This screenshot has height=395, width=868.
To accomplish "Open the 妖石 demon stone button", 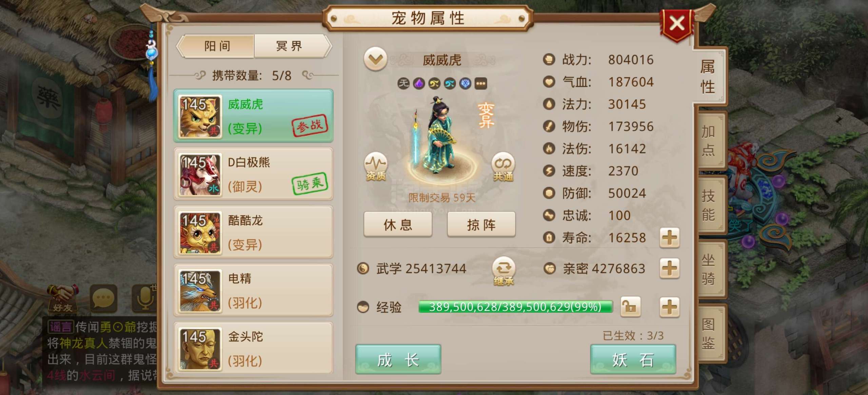I will coord(633,359).
